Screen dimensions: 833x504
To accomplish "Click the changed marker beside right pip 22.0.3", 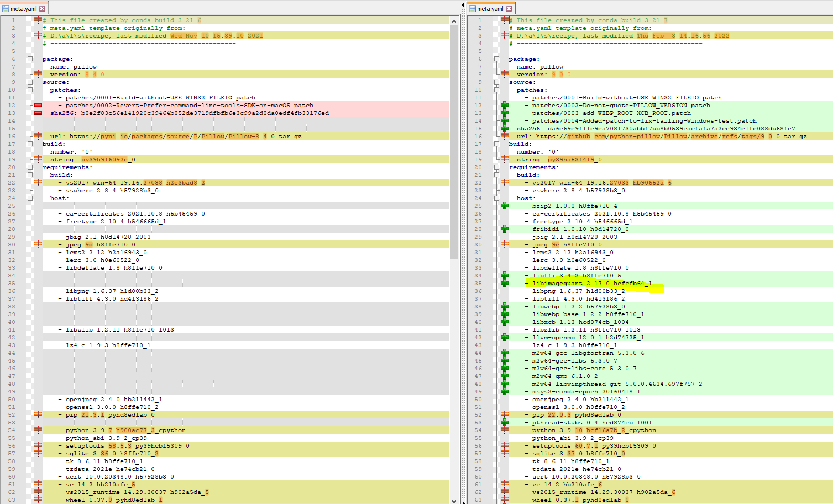I will (505, 414).
